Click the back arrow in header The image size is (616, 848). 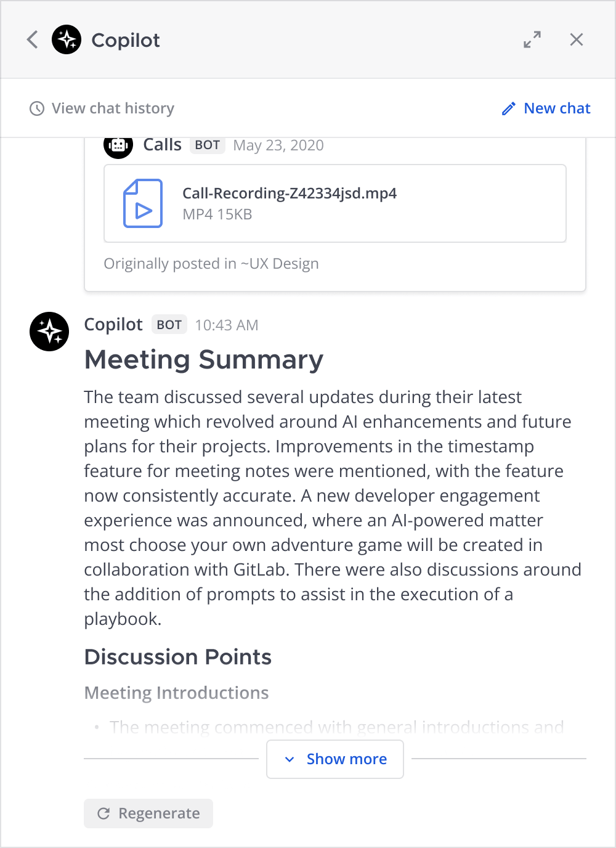pyautogui.click(x=33, y=40)
